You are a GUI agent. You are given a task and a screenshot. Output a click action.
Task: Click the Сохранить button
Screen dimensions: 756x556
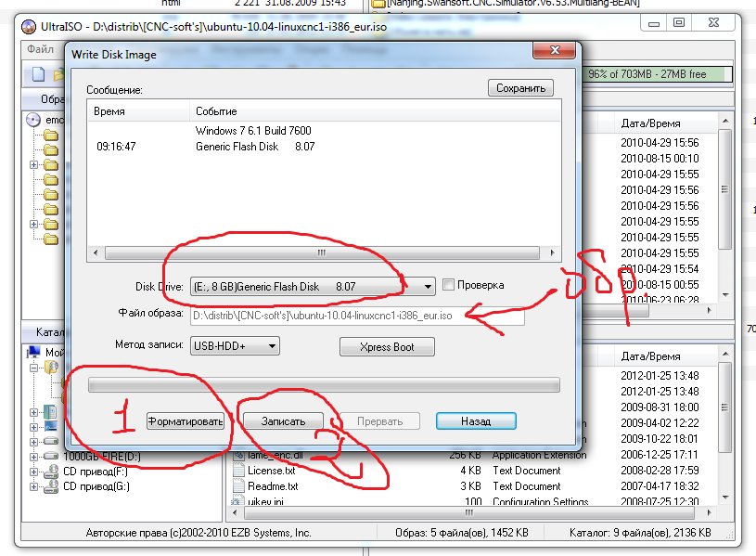(x=520, y=88)
